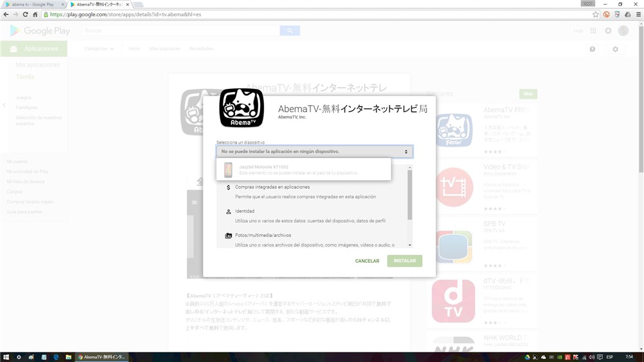Click the browser back arrow
This screenshot has height=362, width=644.
coord(6,14)
